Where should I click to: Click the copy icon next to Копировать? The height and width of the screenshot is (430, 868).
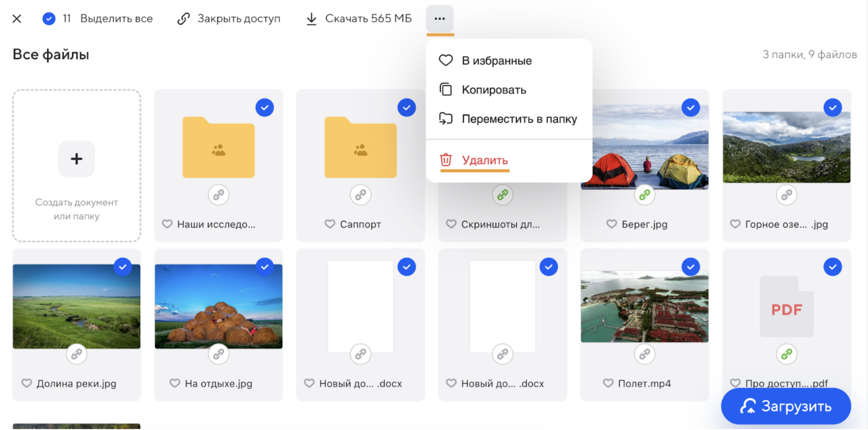[x=446, y=89]
